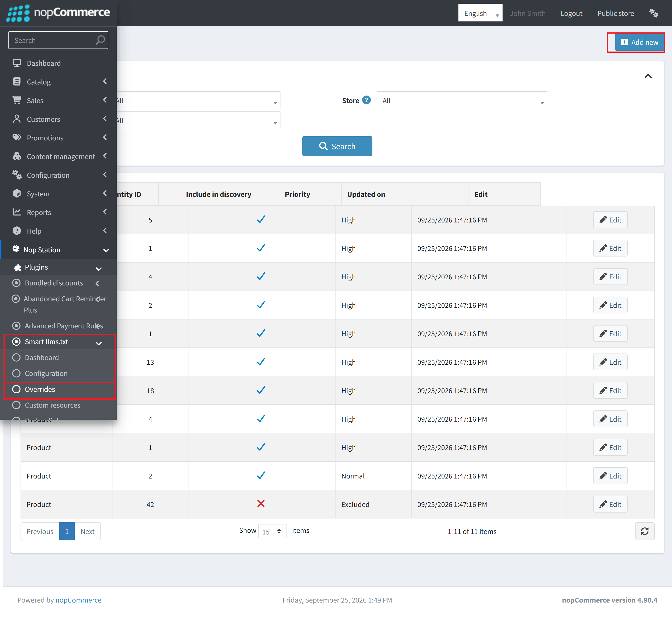672x624 pixels.
Task: Click the Public store link
Action: point(615,13)
